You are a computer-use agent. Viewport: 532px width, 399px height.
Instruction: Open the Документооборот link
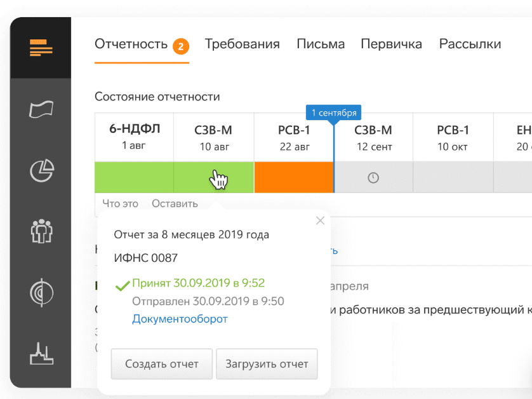tap(180, 319)
